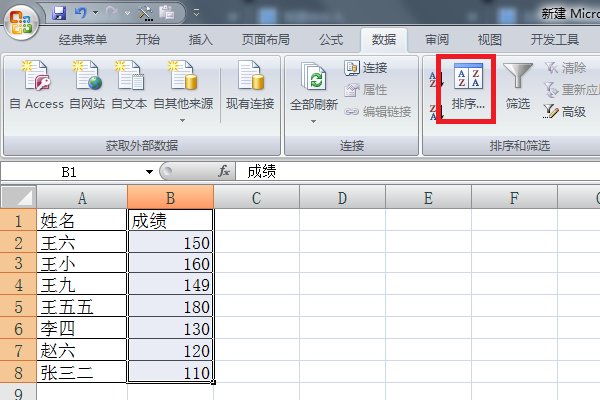The width and height of the screenshot is (600, 400).
Task: Select the cell with 赵六
Action: (x=82, y=350)
